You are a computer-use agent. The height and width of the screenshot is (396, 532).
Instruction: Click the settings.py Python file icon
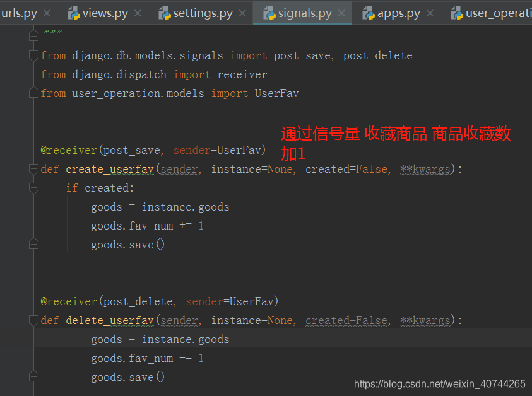(x=165, y=14)
